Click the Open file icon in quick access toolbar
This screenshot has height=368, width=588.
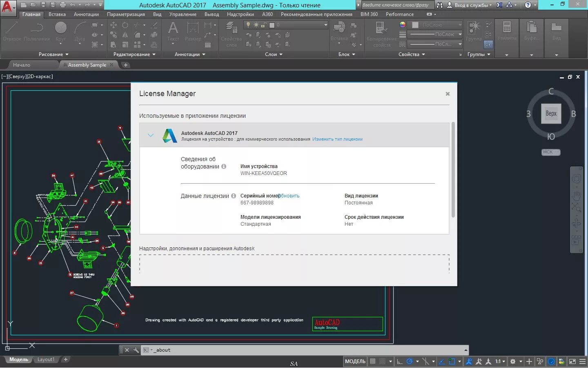[33, 5]
